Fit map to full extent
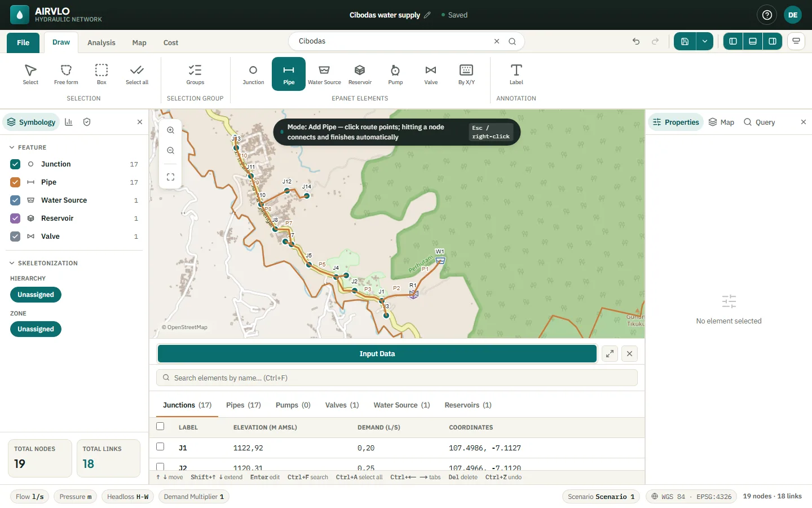Viewport: 812px width, 508px height. (170, 177)
